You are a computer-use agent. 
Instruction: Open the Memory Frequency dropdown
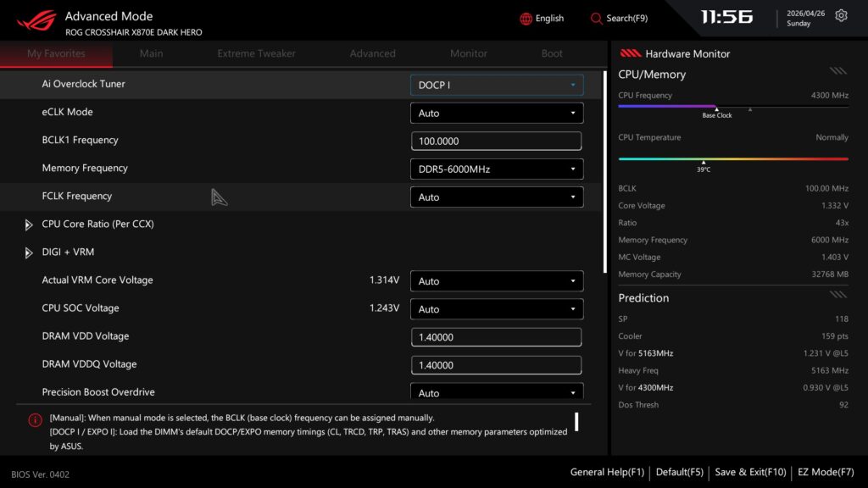click(497, 169)
